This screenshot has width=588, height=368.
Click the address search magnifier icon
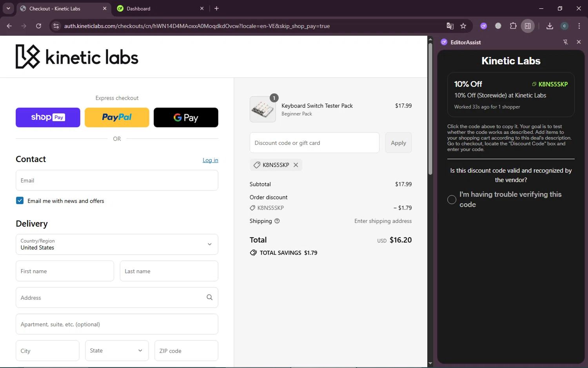tap(209, 297)
